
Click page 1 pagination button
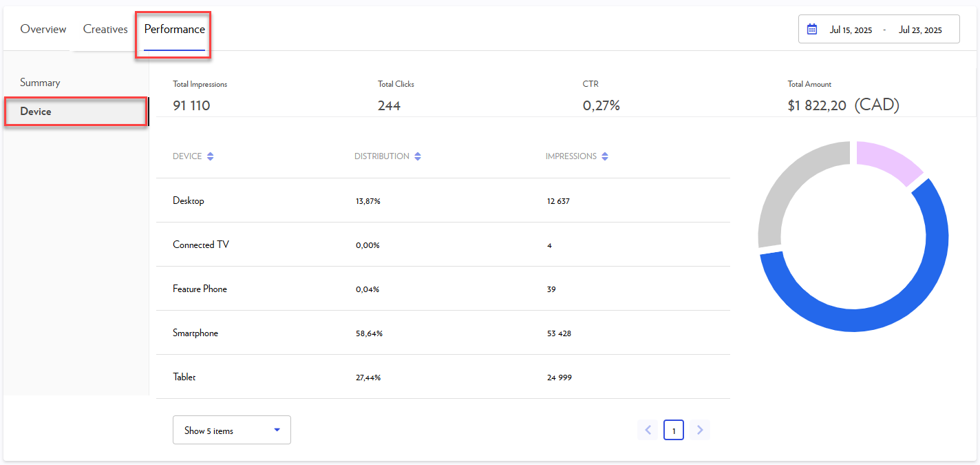pos(674,431)
